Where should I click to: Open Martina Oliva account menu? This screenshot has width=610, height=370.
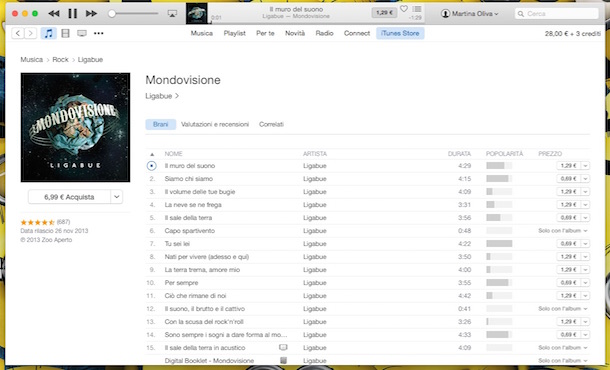(470, 14)
